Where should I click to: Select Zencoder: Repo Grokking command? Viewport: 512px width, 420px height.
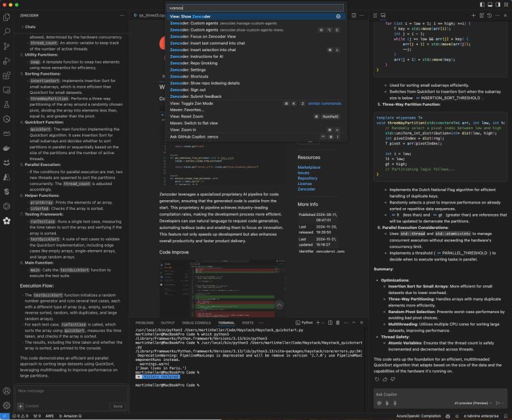tap(195, 63)
